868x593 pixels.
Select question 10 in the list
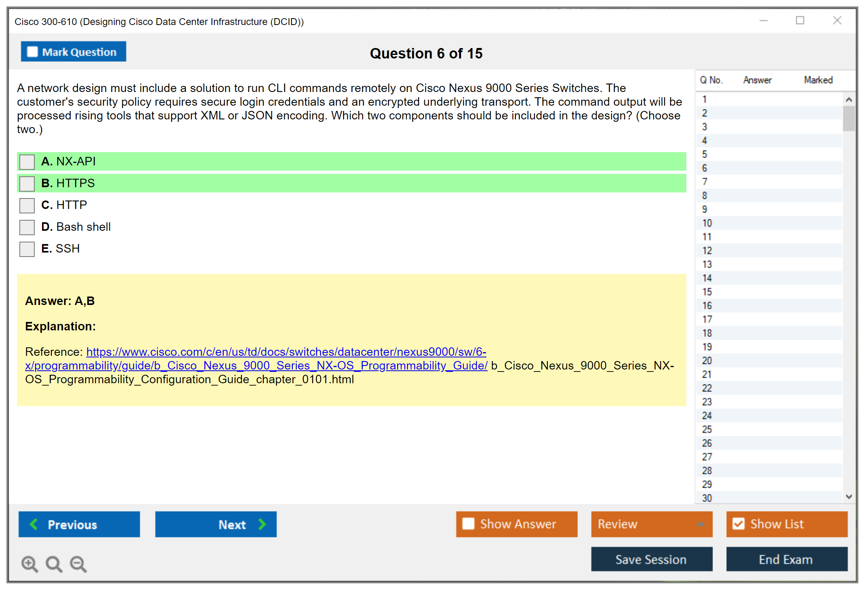pos(707,223)
